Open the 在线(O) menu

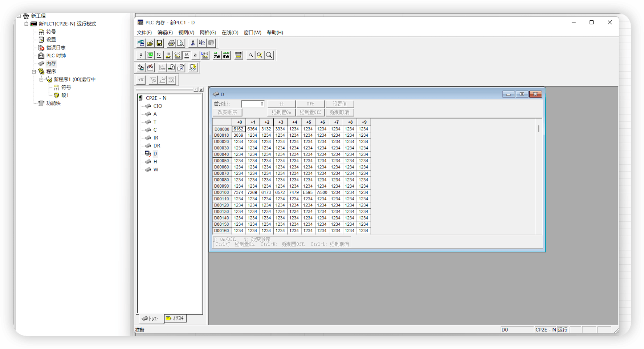coord(229,32)
